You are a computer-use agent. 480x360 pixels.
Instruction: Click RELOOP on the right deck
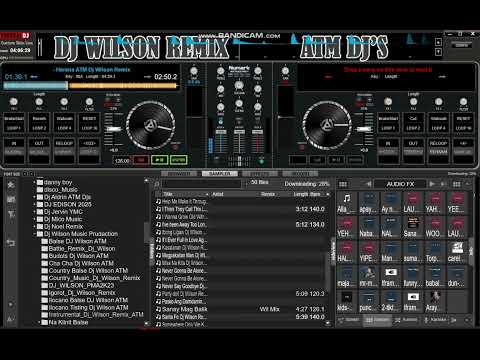pyautogui.click(x=438, y=143)
